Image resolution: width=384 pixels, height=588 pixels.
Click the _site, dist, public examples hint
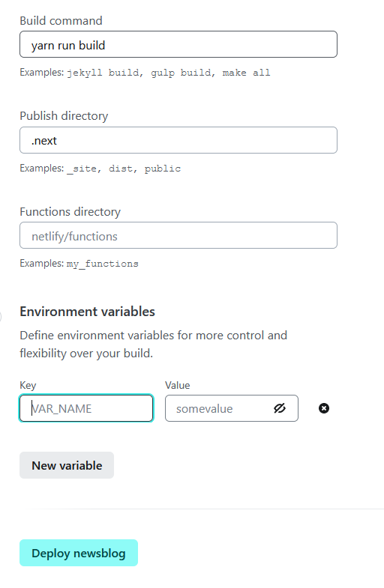pyautogui.click(x=100, y=169)
